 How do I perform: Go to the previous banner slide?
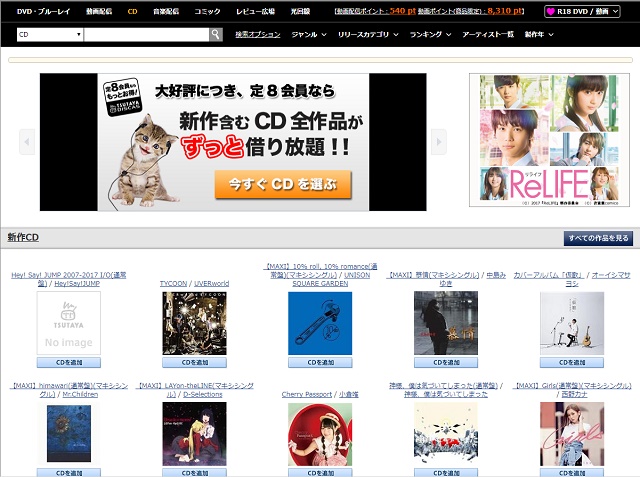click(x=27, y=142)
